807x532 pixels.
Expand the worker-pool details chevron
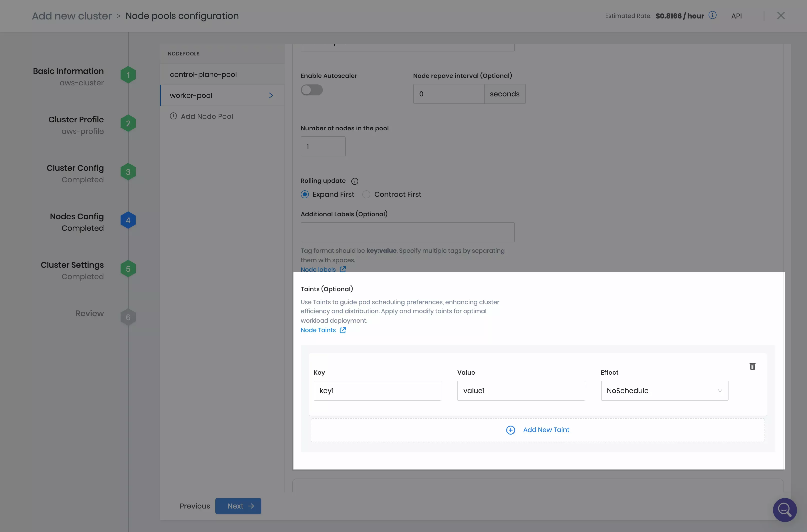271,95
